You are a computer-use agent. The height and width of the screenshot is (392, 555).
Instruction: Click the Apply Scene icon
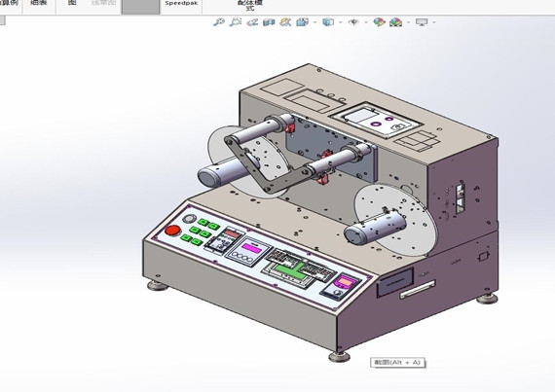[x=395, y=22]
